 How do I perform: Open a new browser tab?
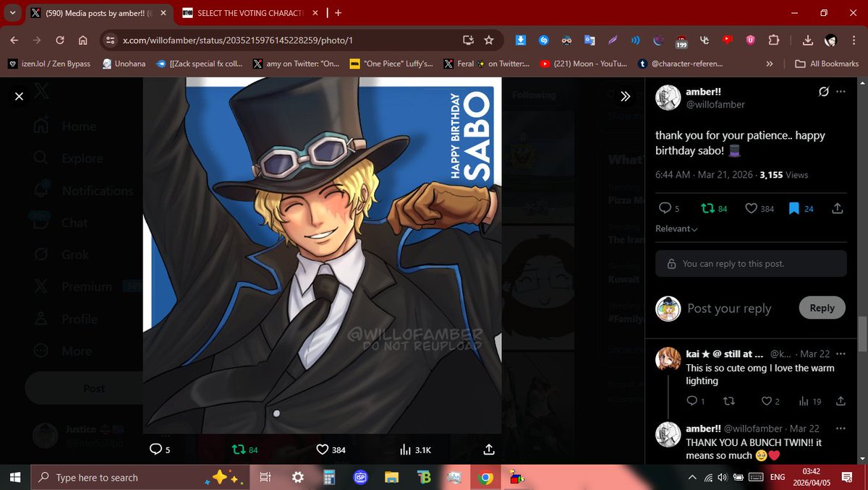point(339,13)
